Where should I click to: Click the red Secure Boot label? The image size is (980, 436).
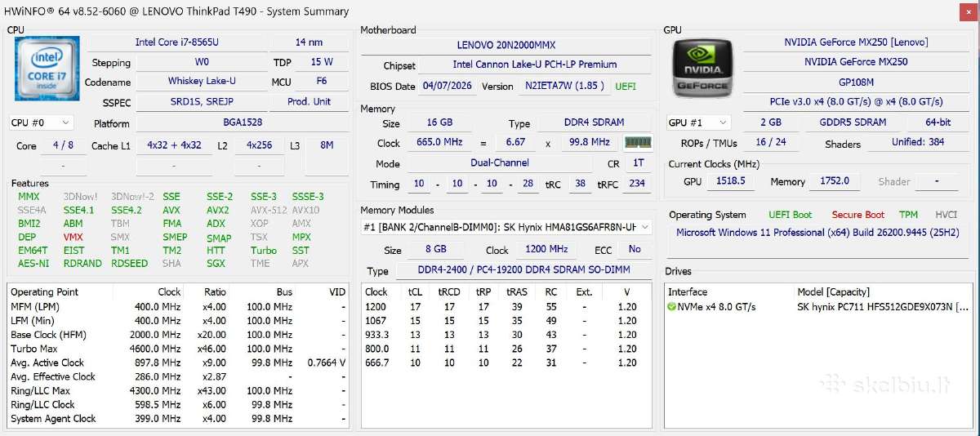pyautogui.click(x=857, y=215)
